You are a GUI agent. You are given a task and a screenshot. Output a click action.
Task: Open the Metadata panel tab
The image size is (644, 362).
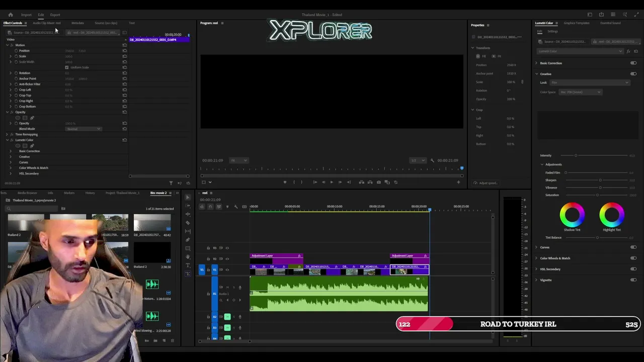[x=77, y=23]
